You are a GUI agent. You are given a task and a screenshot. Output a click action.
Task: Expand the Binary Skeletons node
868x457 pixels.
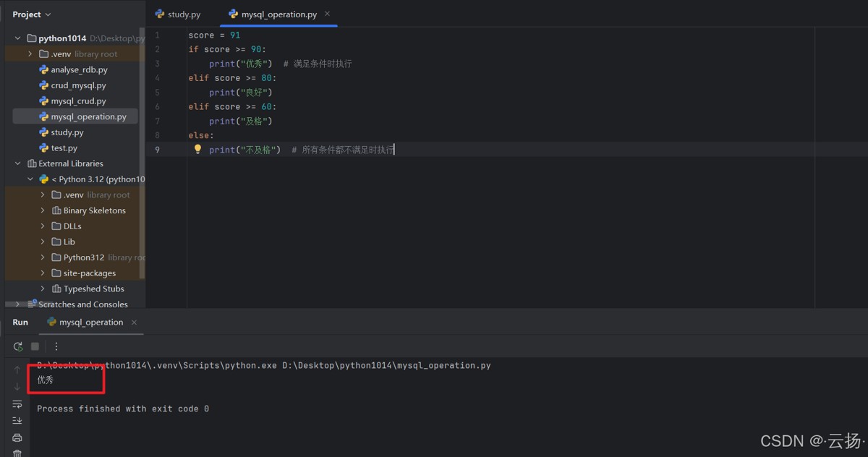pos(43,210)
